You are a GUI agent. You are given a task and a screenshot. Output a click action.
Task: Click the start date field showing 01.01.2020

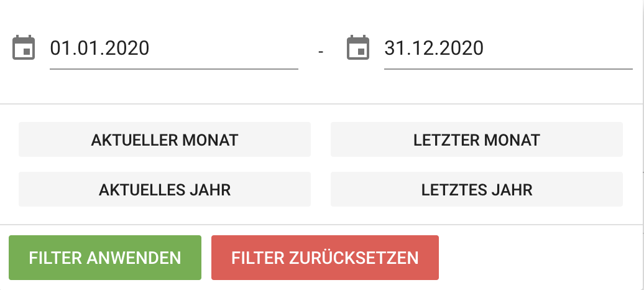173,49
